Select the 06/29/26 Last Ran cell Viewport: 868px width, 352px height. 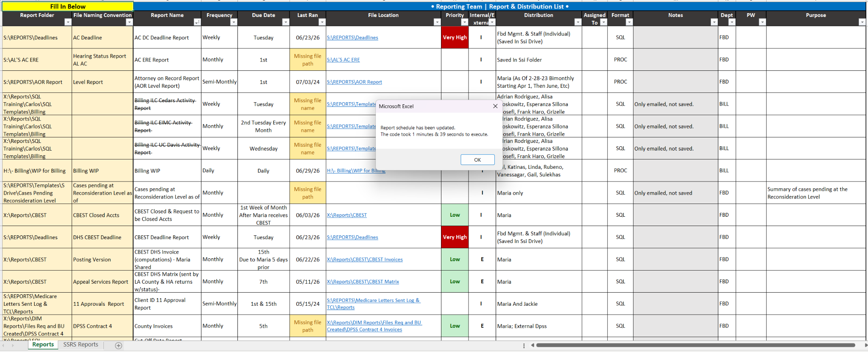pyautogui.click(x=308, y=170)
